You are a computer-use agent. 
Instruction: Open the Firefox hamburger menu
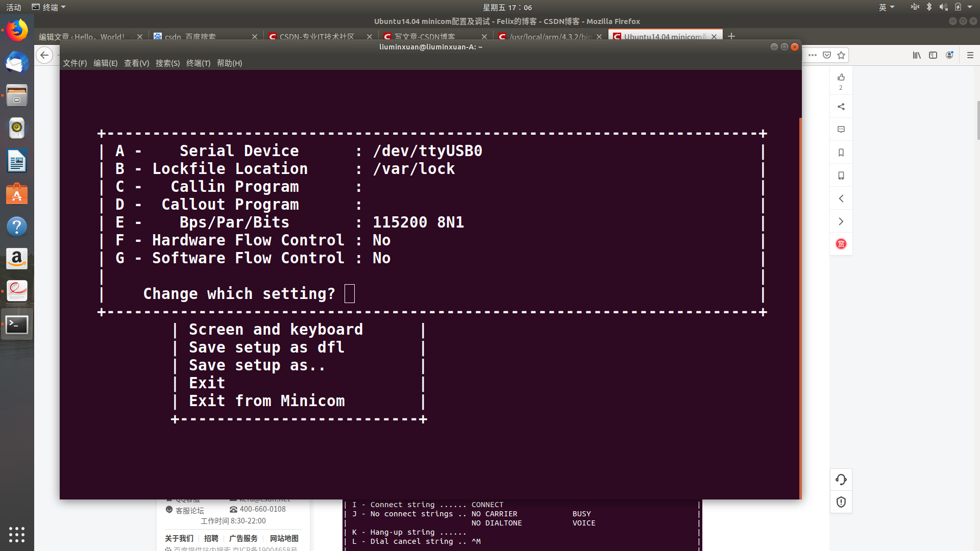[x=970, y=55]
